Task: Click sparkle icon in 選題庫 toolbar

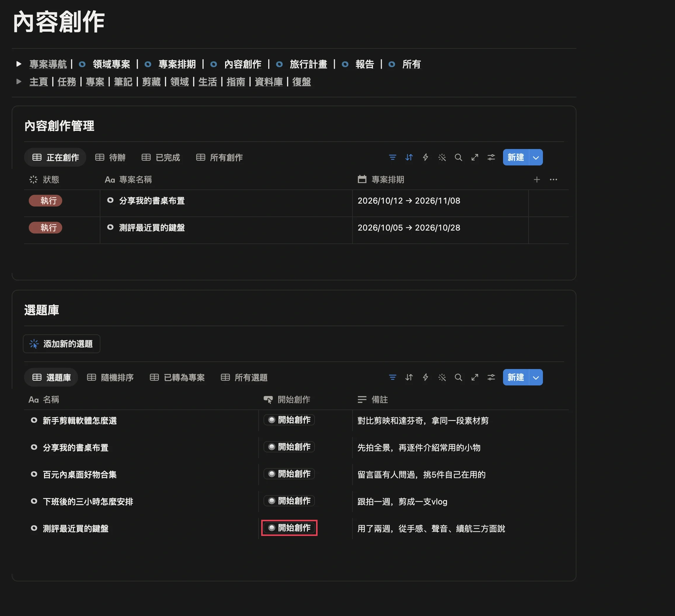Action: 442,378
